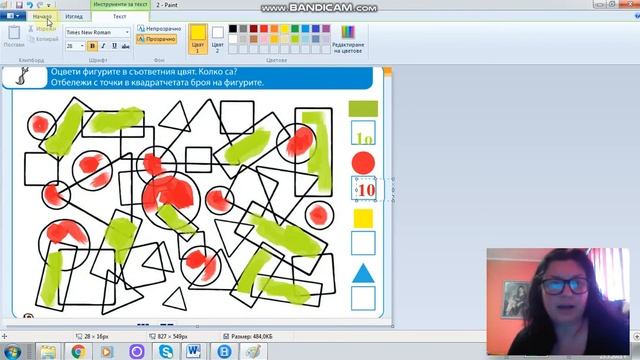Viewport: 640px width, 360px height.
Task: Select Непрозрачно opaque background option
Action: 159,29
